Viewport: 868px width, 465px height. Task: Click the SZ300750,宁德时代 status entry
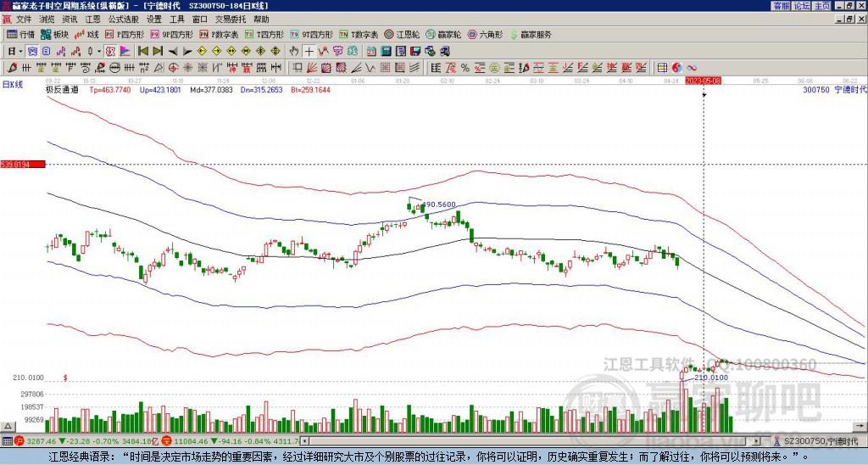coord(821,441)
